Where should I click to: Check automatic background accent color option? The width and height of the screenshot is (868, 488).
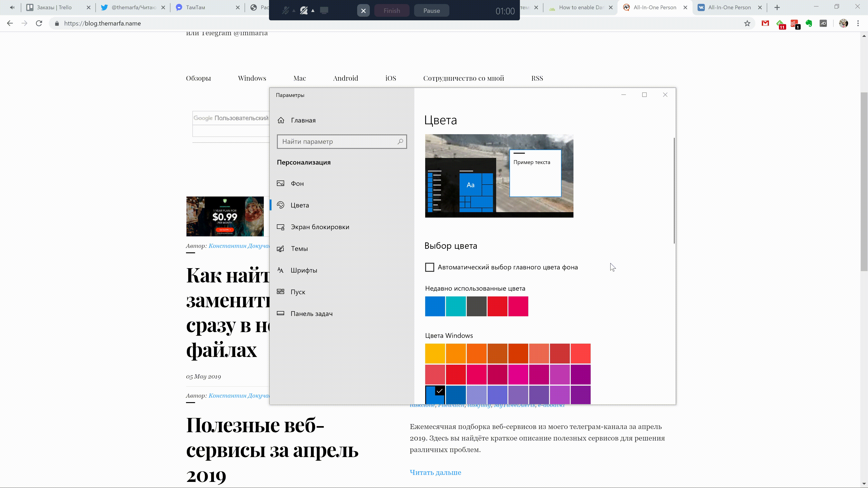430,267
